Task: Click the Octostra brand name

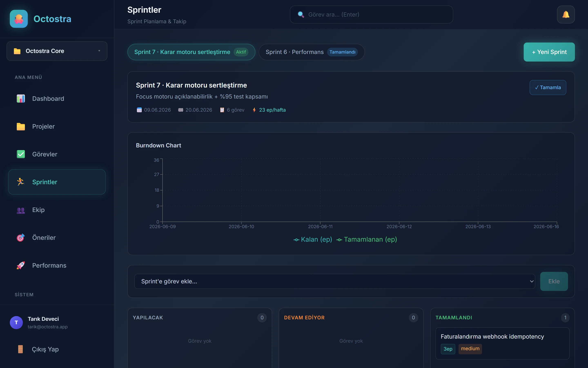Action: 52,19
